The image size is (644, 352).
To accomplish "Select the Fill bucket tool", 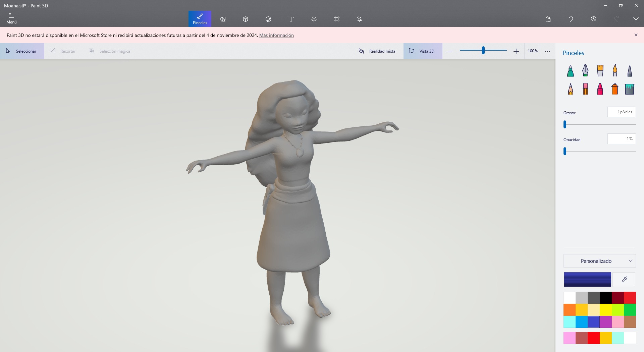I will 630,89.
